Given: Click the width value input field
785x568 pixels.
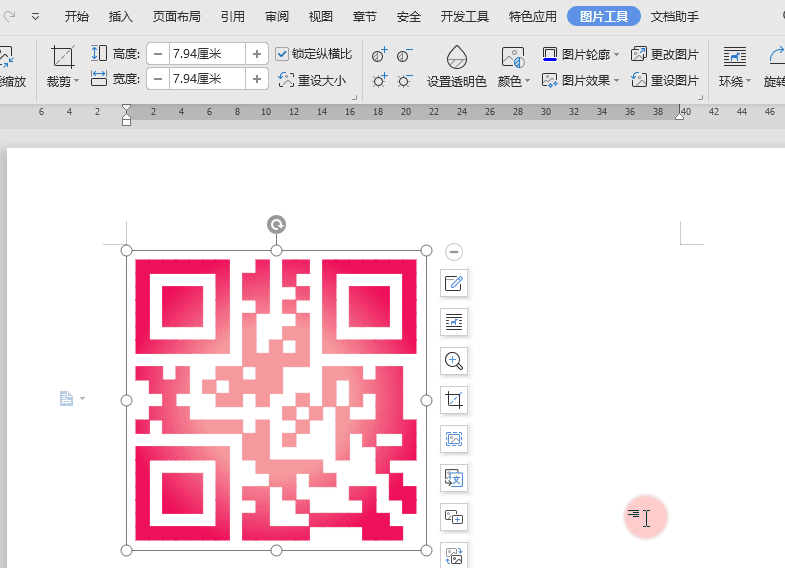Looking at the screenshot, I should (207, 78).
